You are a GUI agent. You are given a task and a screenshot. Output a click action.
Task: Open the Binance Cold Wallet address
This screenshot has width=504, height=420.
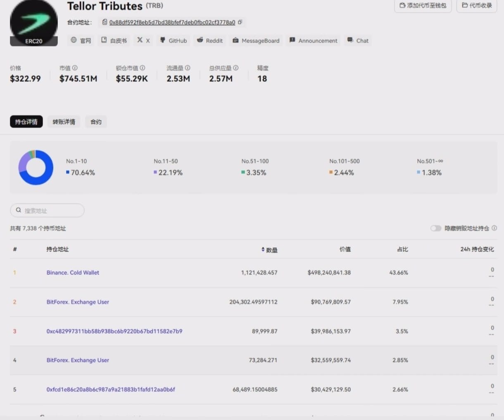73,273
